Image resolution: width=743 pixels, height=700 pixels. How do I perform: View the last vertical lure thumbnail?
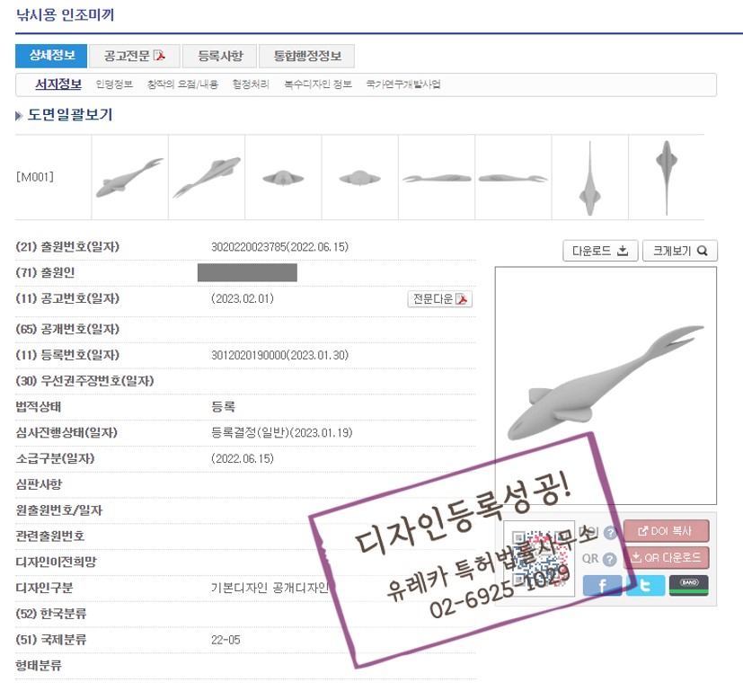[x=666, y=177]
